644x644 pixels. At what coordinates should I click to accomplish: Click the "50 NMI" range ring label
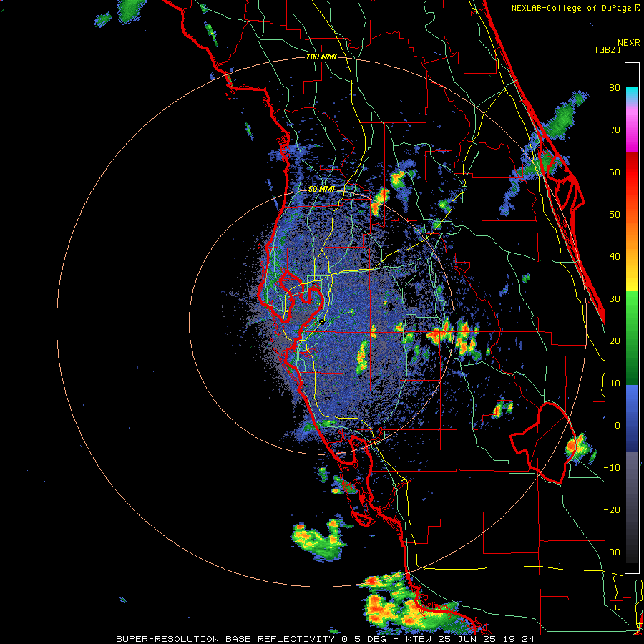(321, 190)
